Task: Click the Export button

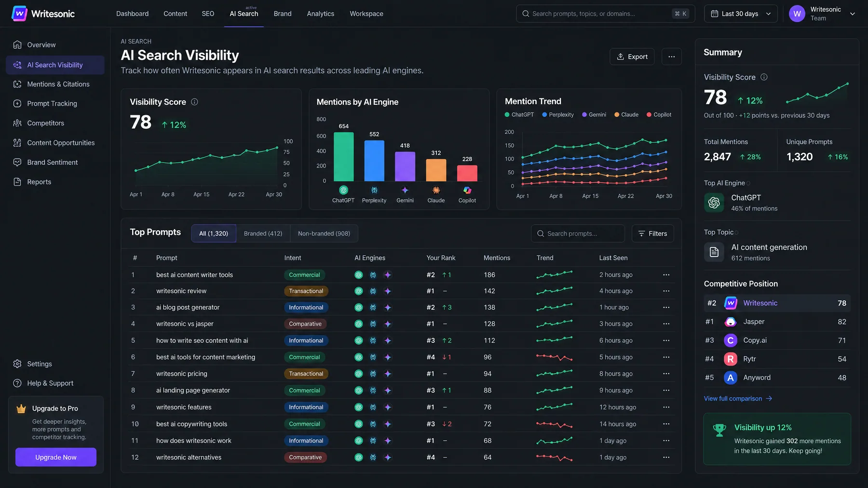Action: click(x=632, y=56)
